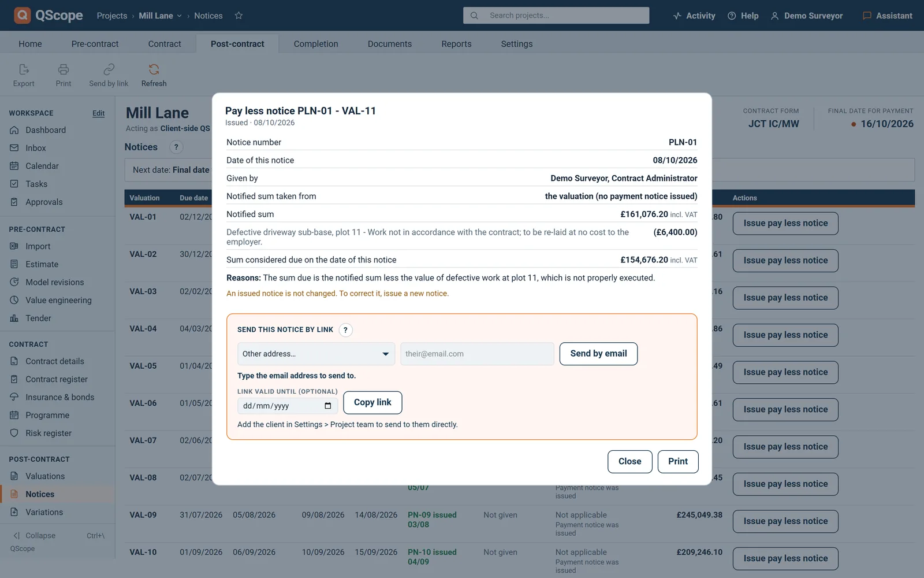Open Valuations in the sidebar
This screenshot has height=578, width=924.
click(x=45, y=476)
